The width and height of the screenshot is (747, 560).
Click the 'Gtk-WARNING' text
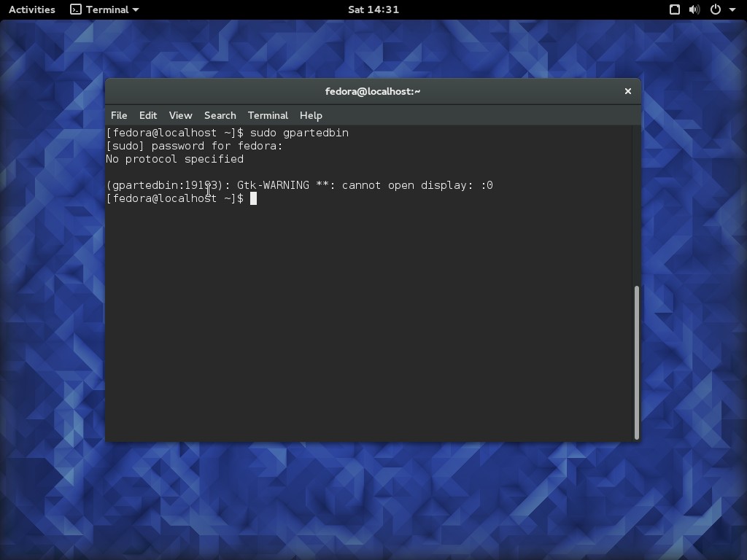point(273,185)
